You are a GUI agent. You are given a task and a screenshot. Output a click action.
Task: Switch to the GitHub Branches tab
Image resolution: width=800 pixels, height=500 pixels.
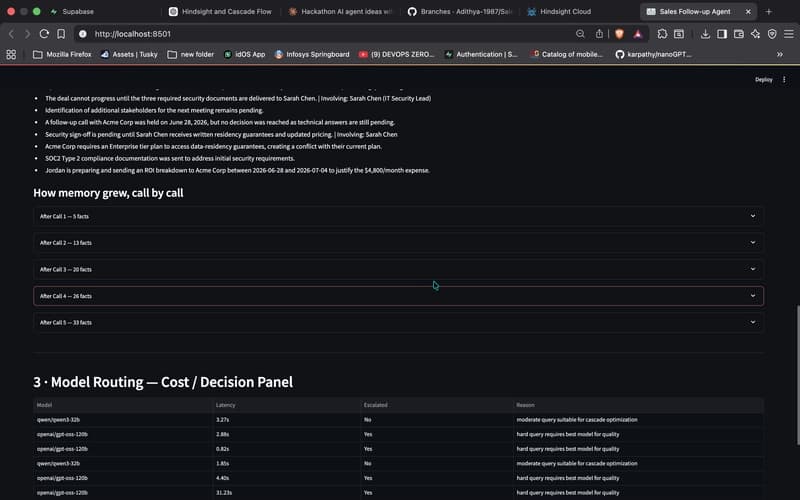click(460, 11)
